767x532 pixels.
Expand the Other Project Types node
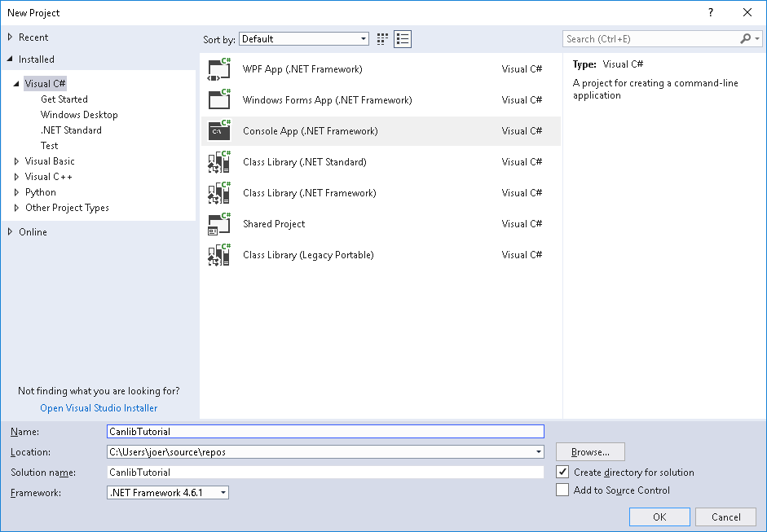(16, 208)
